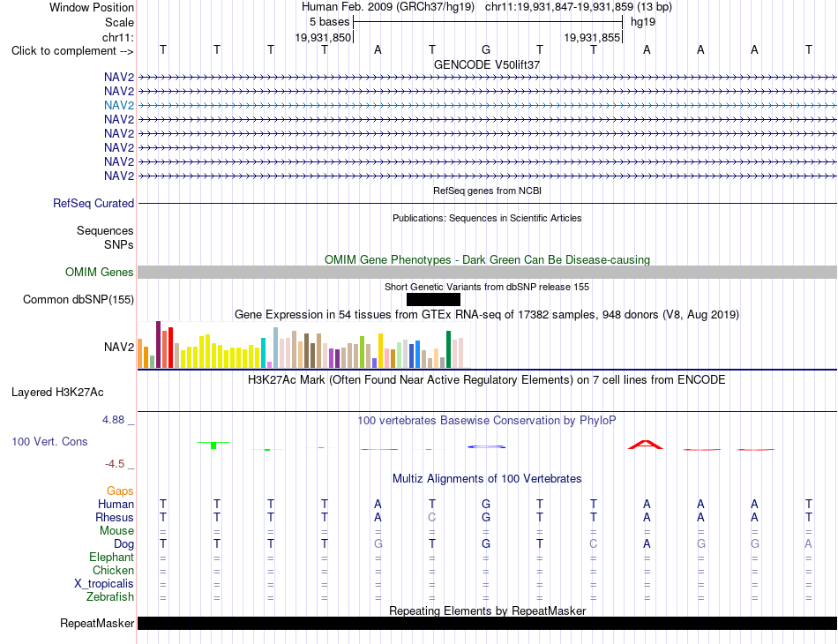The width and height of the screenshot is (838, 644).
Task: Open 'Publications: Sequences in Scientific Articles' track title
Action: pos(487,218)
